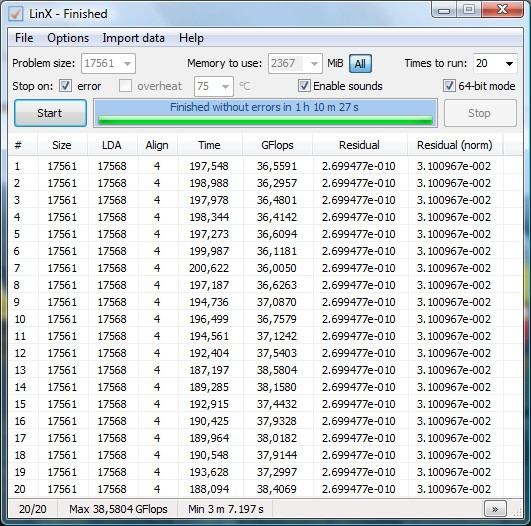Select the time value 198,988

coord(209,183)
